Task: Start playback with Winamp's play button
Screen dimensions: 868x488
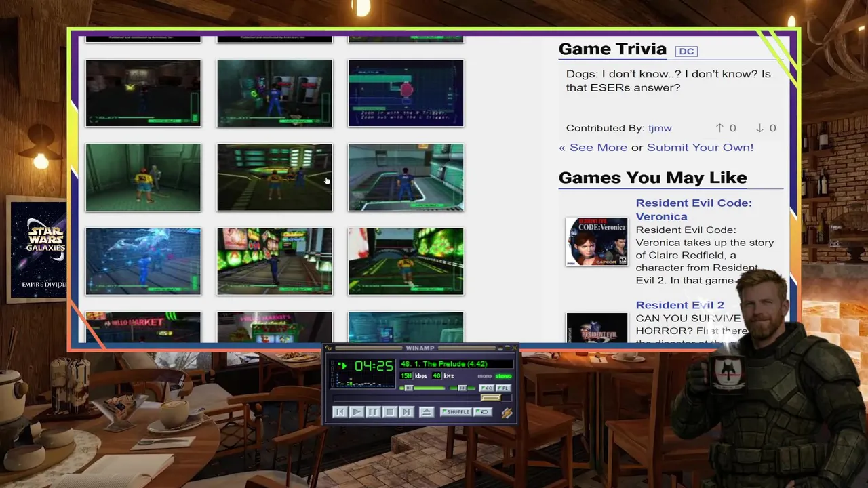Action: tap(357, 412)
